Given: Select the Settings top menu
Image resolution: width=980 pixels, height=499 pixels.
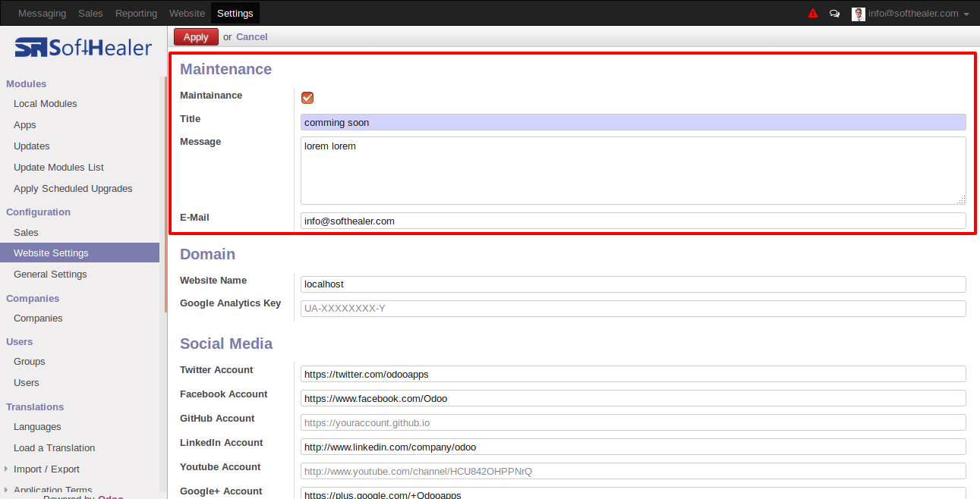Looking at the screenshot, I should 235,13.
